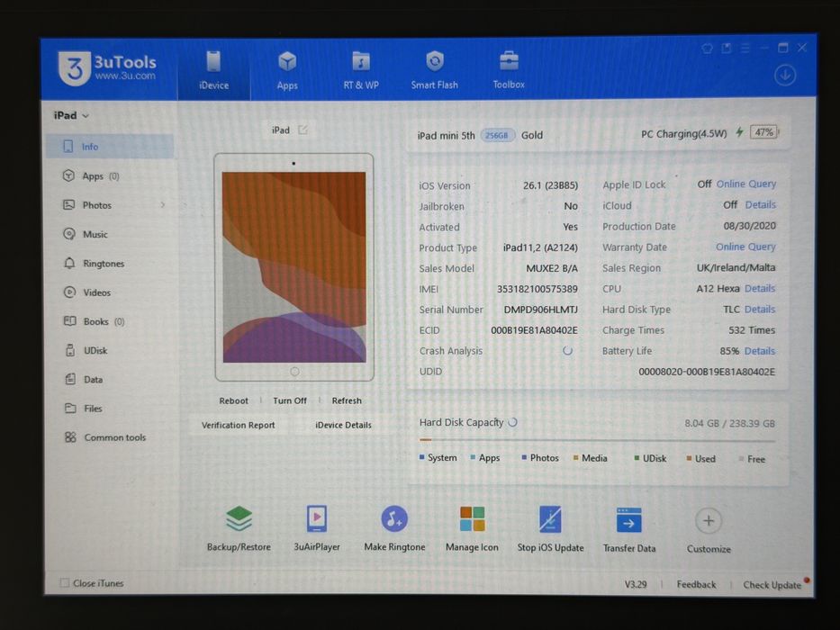The width and height of the screenshot is (840, 630).
Task: Click the charging lightning bolt icon
Action: click(x=739, y=132)
